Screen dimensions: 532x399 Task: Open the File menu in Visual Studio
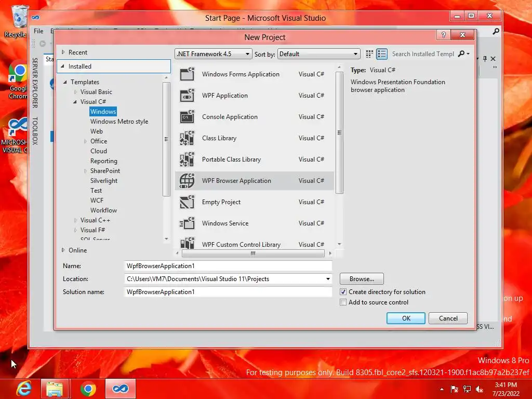tap(38, 31)
